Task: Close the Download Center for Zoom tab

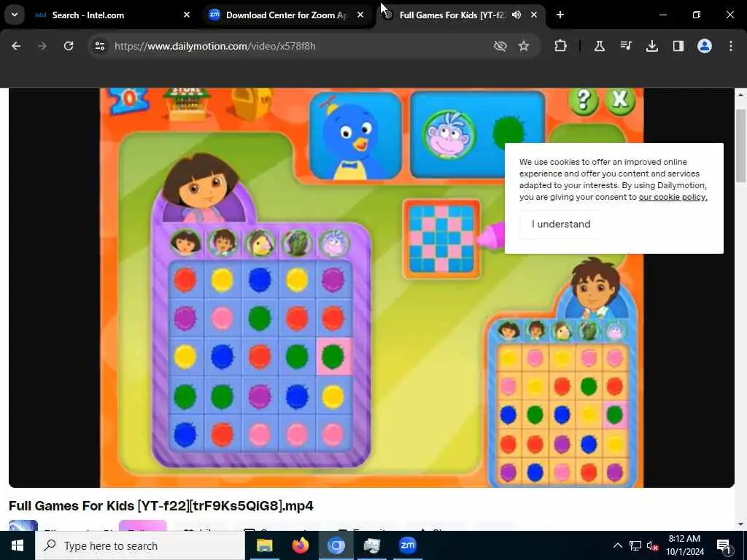Action: pos(360,15)
